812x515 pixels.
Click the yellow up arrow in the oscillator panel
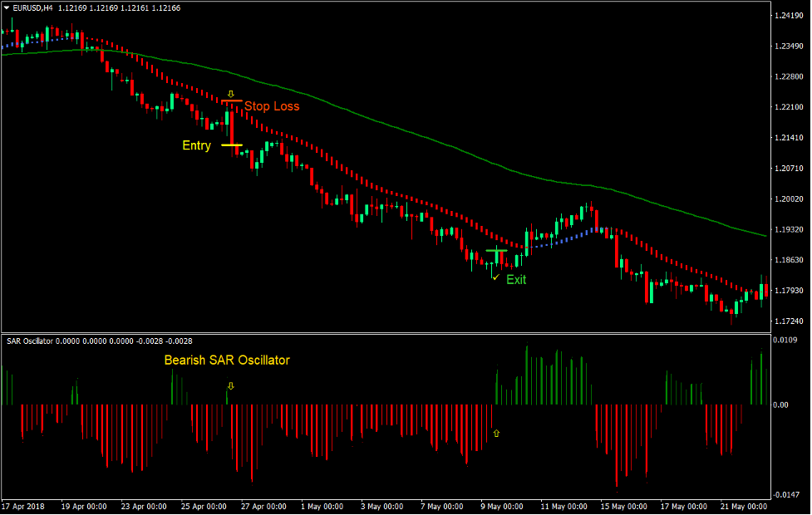click(x=496, y=433)
